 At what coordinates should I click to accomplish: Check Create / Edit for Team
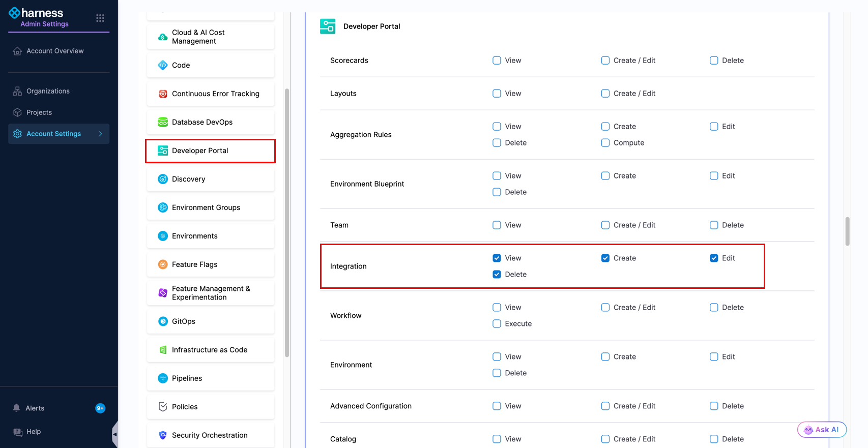coord(605,225)
